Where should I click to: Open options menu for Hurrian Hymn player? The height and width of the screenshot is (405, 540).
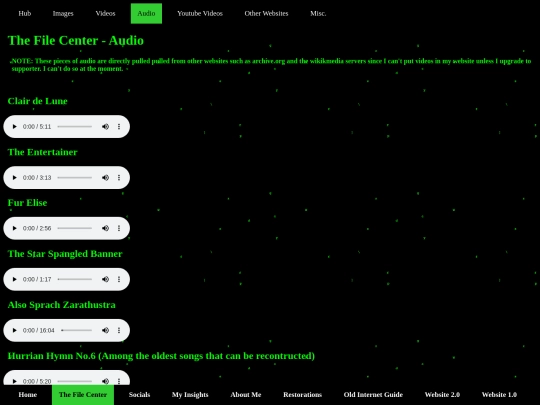click(x=119, y=381)
